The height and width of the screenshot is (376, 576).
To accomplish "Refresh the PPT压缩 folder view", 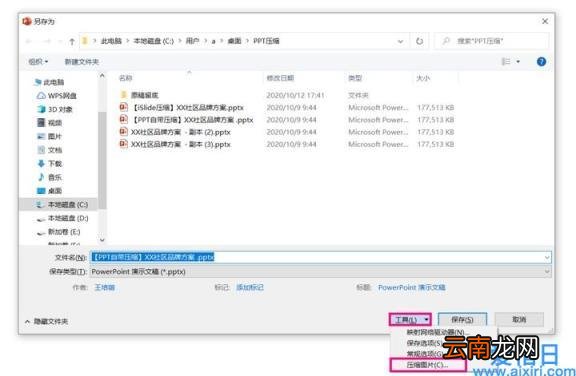I will tap(420, 41).
